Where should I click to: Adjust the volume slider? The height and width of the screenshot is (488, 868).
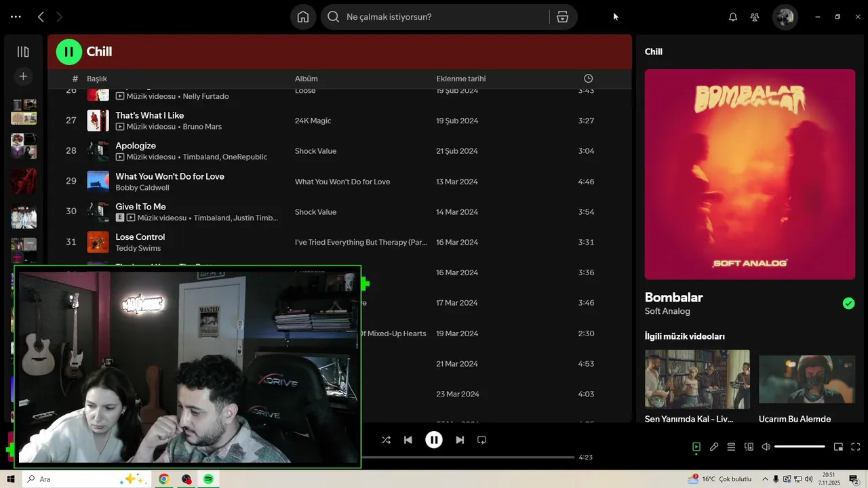point(800,447)
